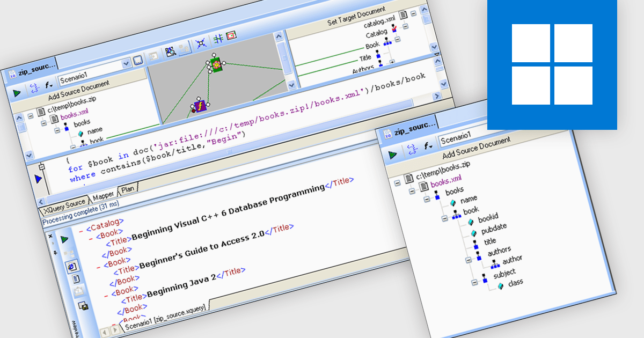The width and height of the screenshot is (644, 338).
Task: Open the function list with the f dropdown
Action: click(48, 85)
